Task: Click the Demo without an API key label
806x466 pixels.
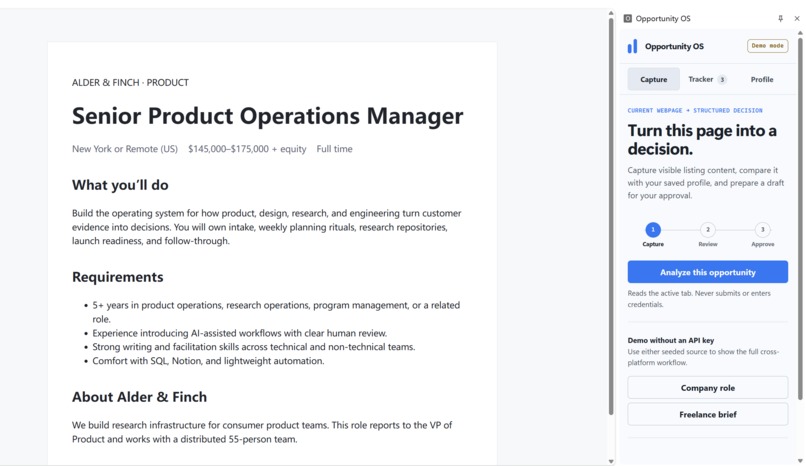Action: (x=670, y=340)
